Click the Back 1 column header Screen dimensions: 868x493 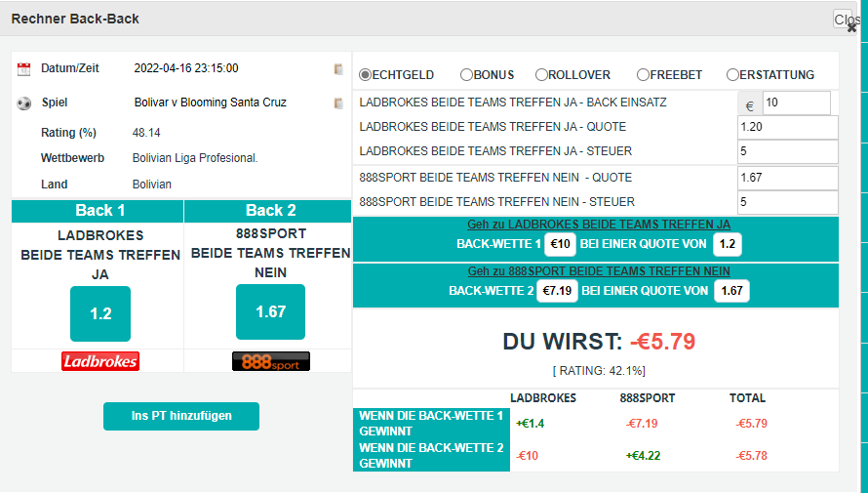coord(98,211)
